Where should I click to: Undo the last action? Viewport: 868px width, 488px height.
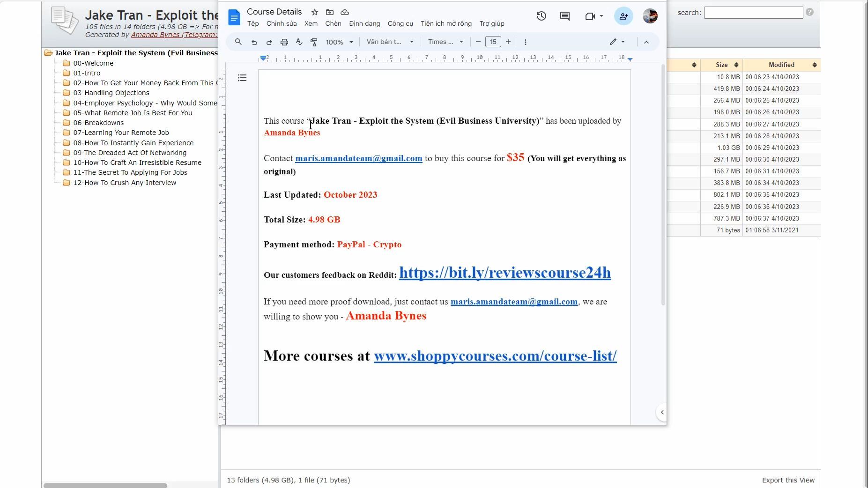(x=254, y=42)
